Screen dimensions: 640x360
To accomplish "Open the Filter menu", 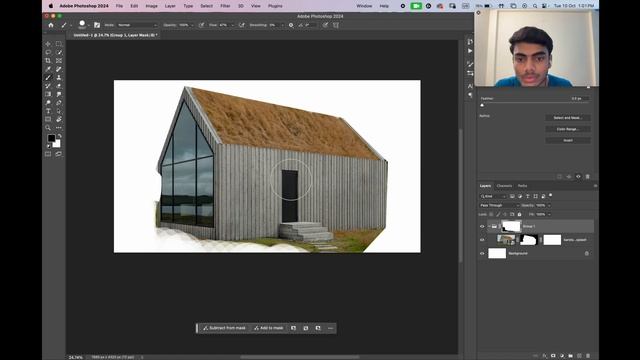I will (225, 6).
